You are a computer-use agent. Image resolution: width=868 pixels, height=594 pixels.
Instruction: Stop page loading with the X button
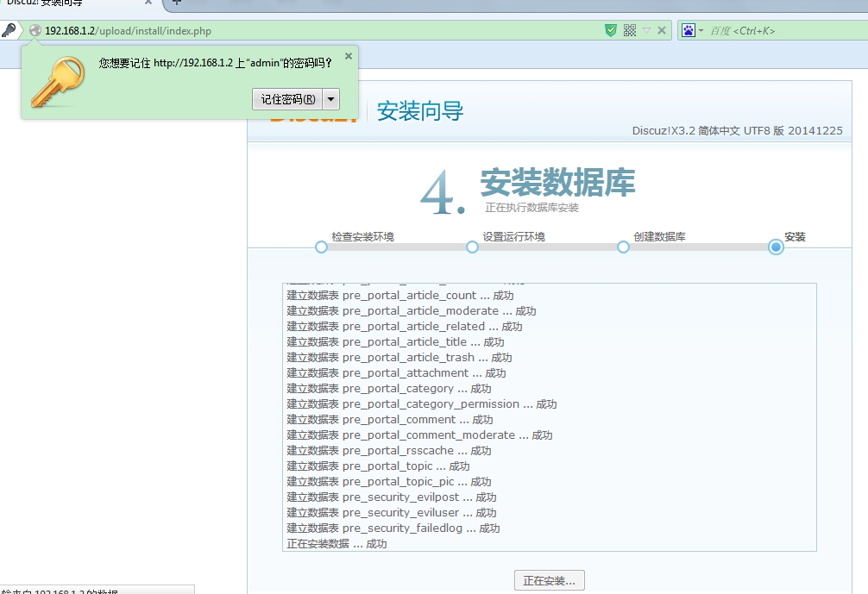pos(662,30)
